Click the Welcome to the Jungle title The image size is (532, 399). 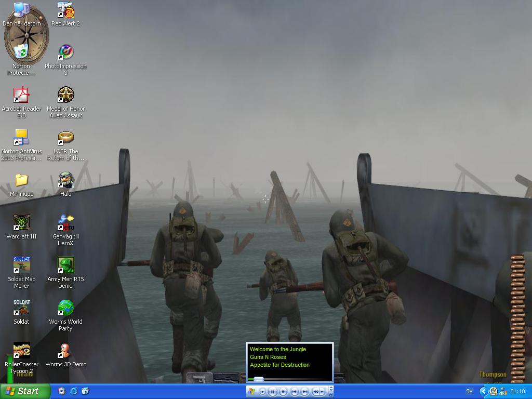coord(278,349)
